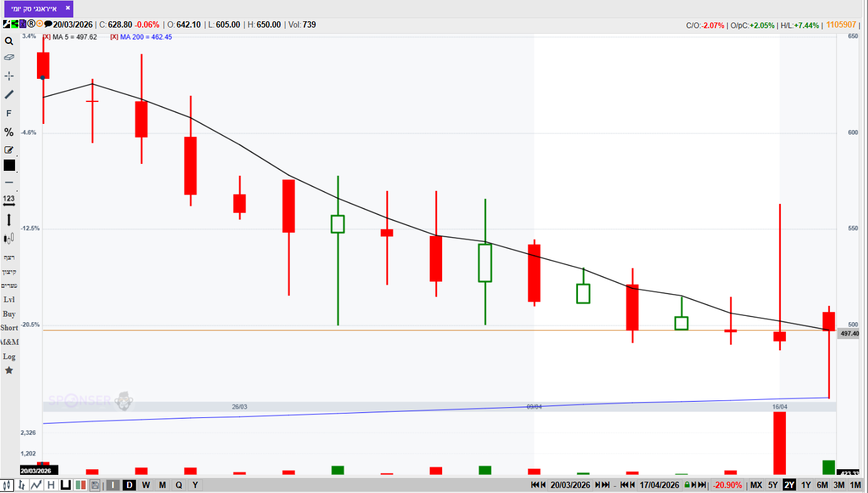Select the percent measurement tool

coord(9,132)
